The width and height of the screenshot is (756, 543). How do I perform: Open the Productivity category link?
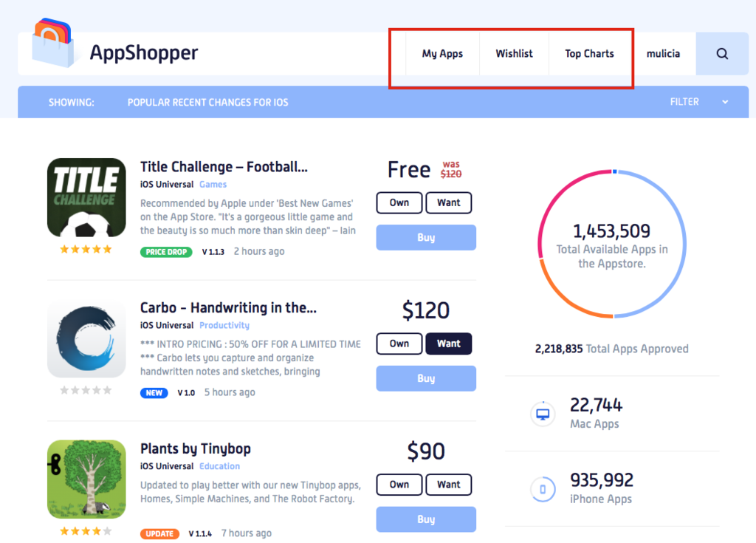(224, 325)
